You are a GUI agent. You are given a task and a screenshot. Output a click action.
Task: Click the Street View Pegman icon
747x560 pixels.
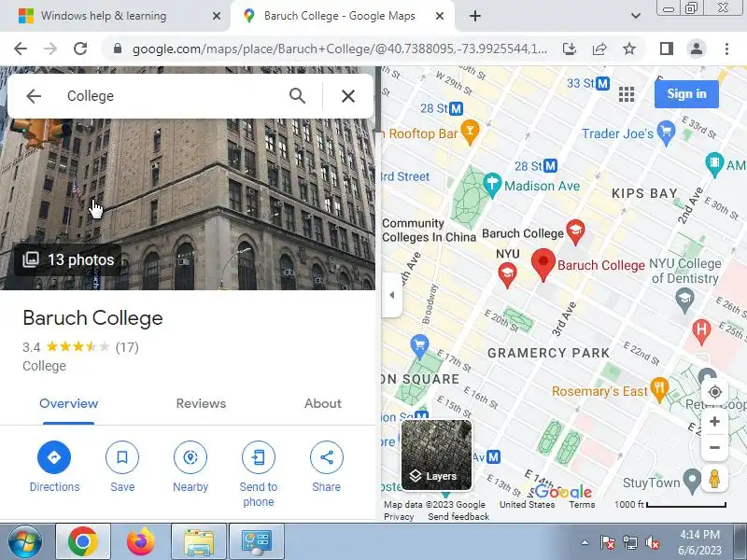pyautogui.click(x=714, y=478)
